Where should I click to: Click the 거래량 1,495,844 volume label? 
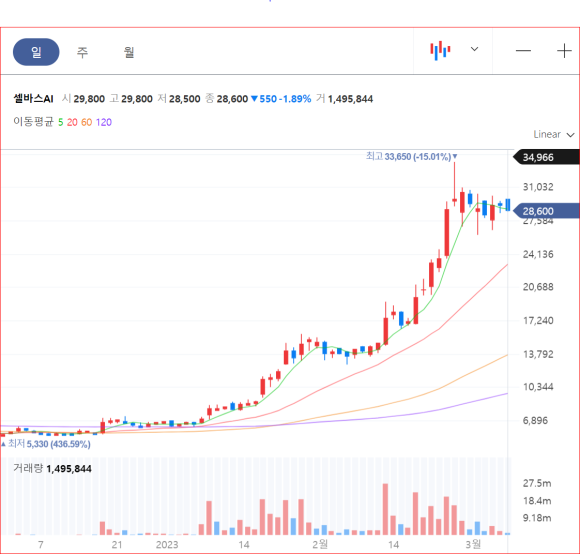point(53,468)
